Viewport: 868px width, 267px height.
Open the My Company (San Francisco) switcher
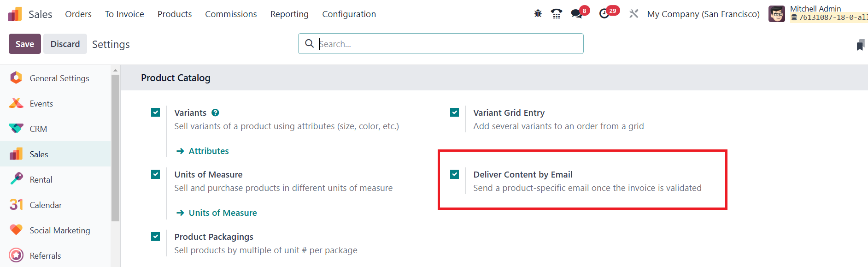pyautogui.click(x=703, y=14)
